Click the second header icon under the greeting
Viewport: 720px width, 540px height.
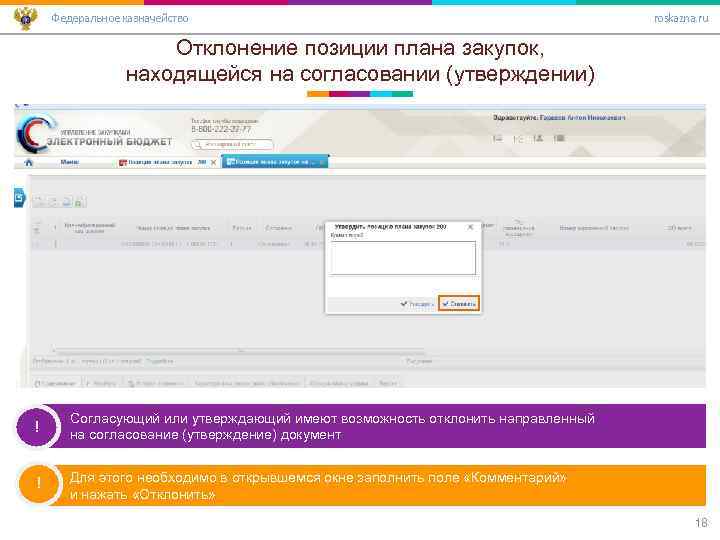(x=518, y=138)
